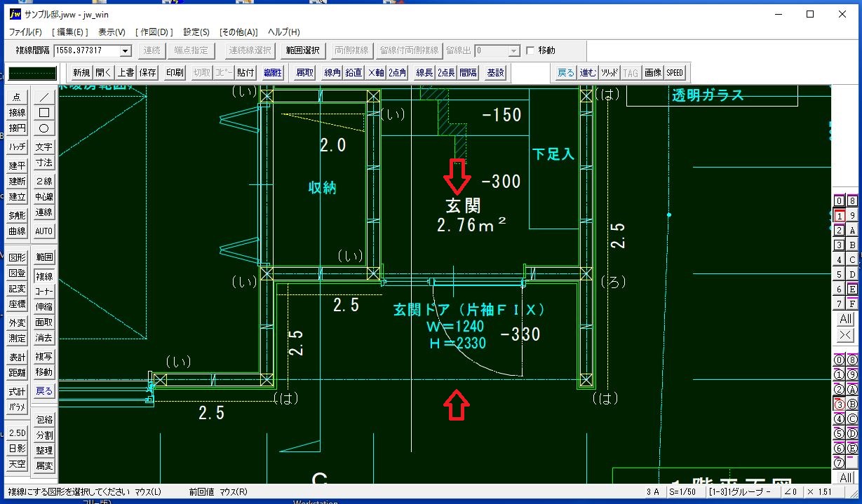Select the 多角形 polygon tool

pyautogui.click(x=17, y=215)
